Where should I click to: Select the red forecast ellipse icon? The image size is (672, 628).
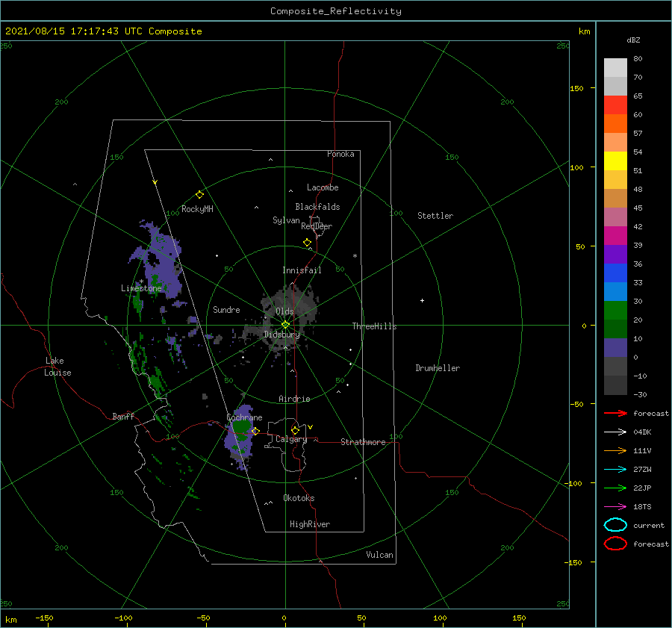point(615,544)
